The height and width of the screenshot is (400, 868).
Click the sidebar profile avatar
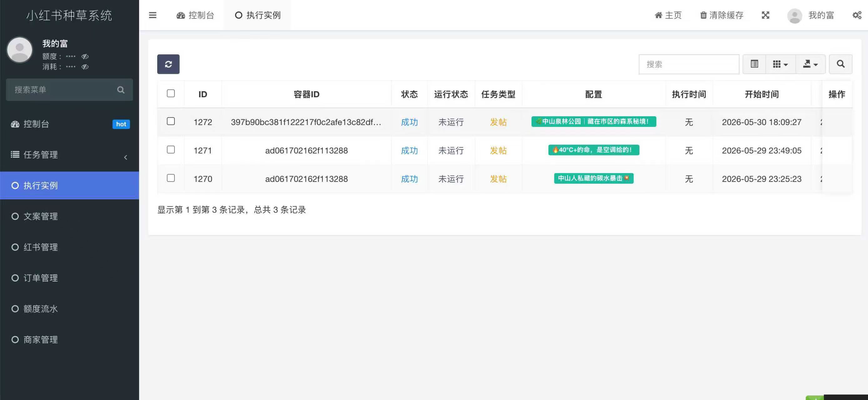tap(20, 50)
